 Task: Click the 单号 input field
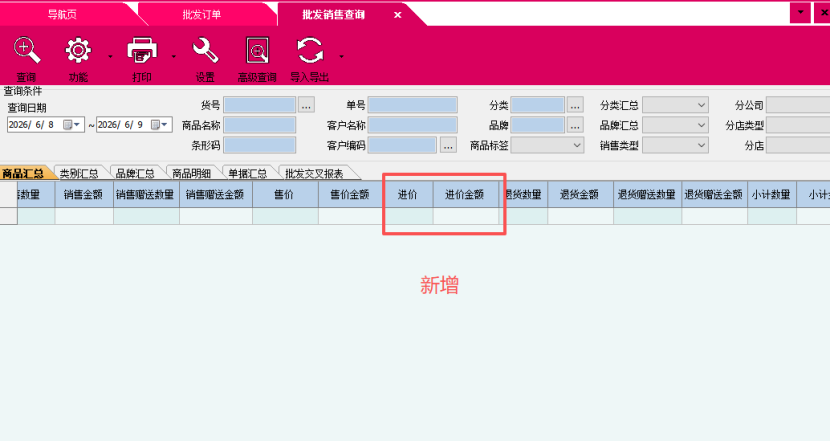pos(412,105)
